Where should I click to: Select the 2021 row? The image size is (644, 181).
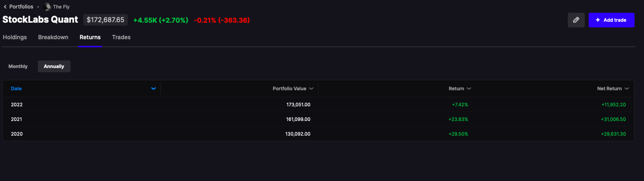click(318, 119)
